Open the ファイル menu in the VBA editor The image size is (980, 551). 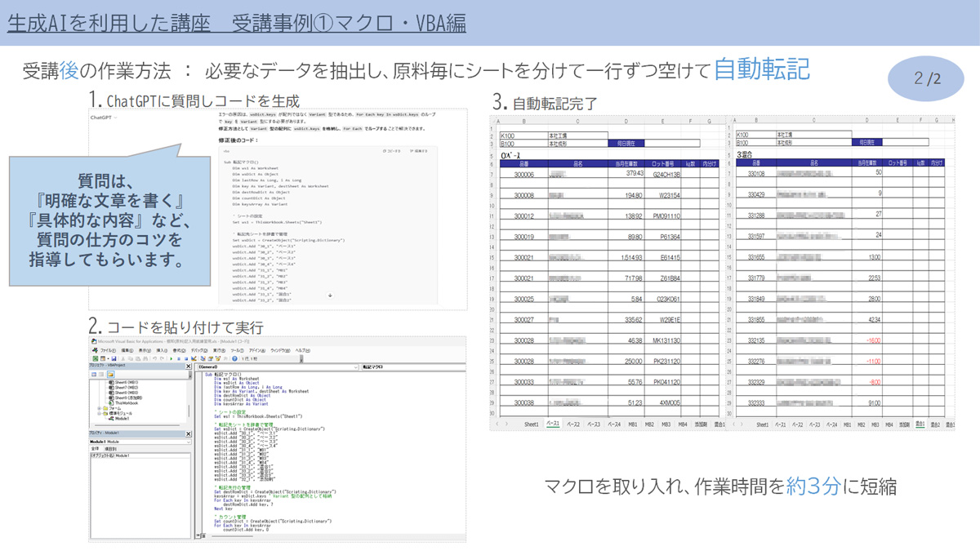coord(107,350)
